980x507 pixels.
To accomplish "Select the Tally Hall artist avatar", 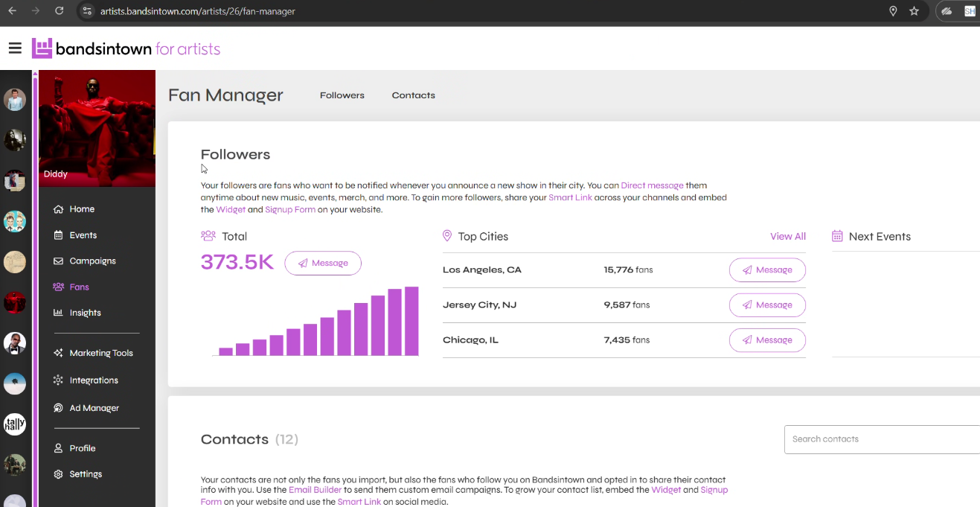I will (x=15, y=424).
